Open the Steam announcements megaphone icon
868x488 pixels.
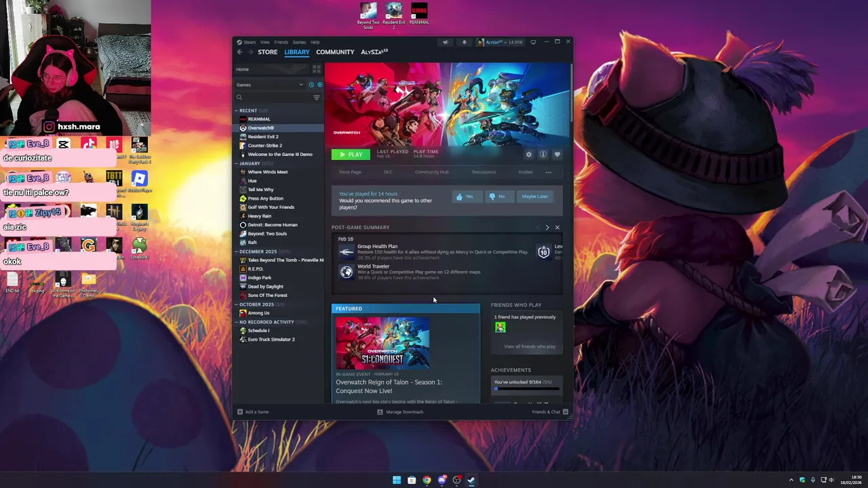pyautogui.click(x=446, y=42)
